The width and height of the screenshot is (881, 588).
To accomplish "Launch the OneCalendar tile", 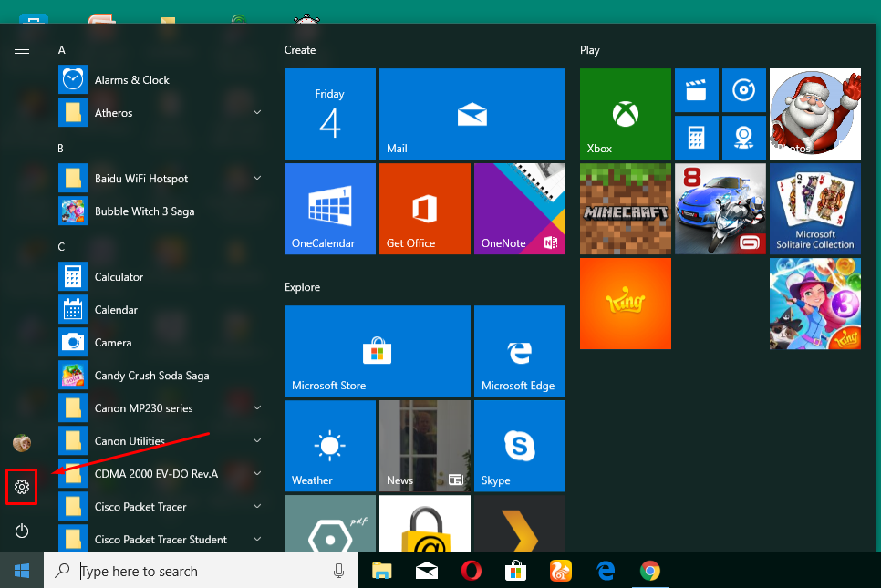I will pyautogui.click(x=330, y=209).
